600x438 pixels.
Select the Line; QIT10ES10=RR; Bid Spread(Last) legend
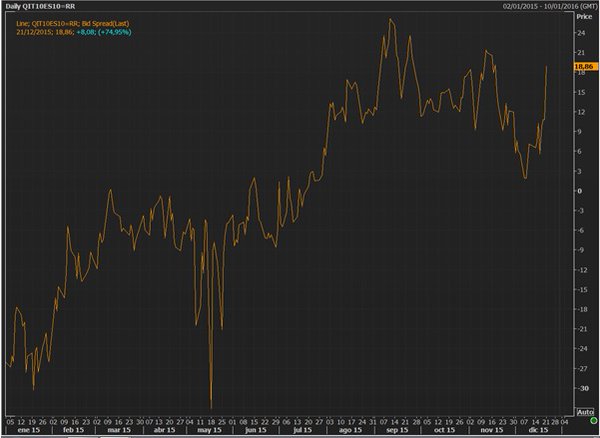point(72,24)
